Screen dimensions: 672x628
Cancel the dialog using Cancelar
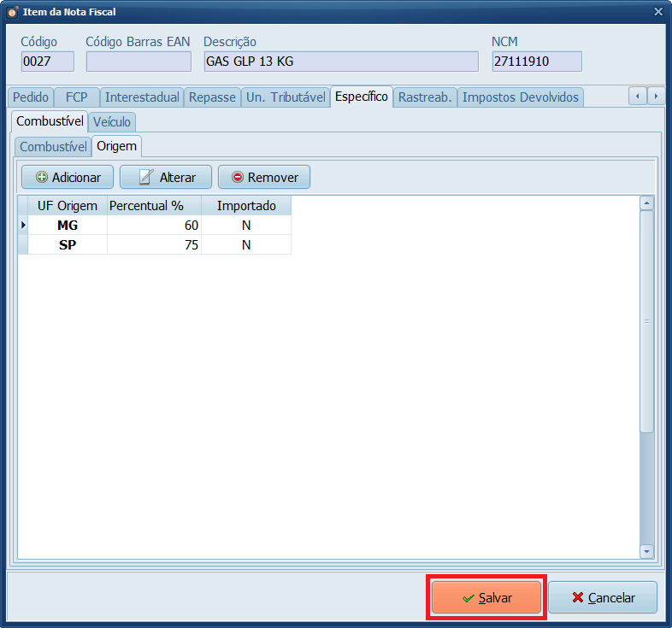[x=603, y=598]
